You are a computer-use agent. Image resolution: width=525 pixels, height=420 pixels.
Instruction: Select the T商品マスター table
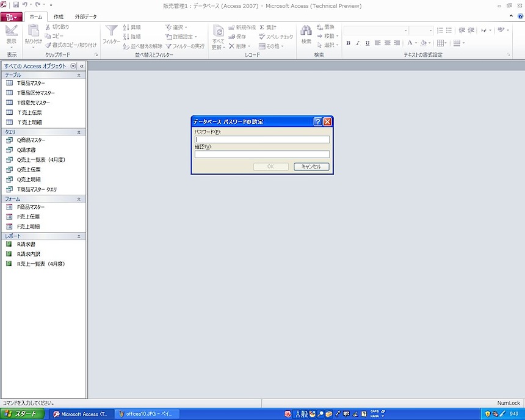31,83
